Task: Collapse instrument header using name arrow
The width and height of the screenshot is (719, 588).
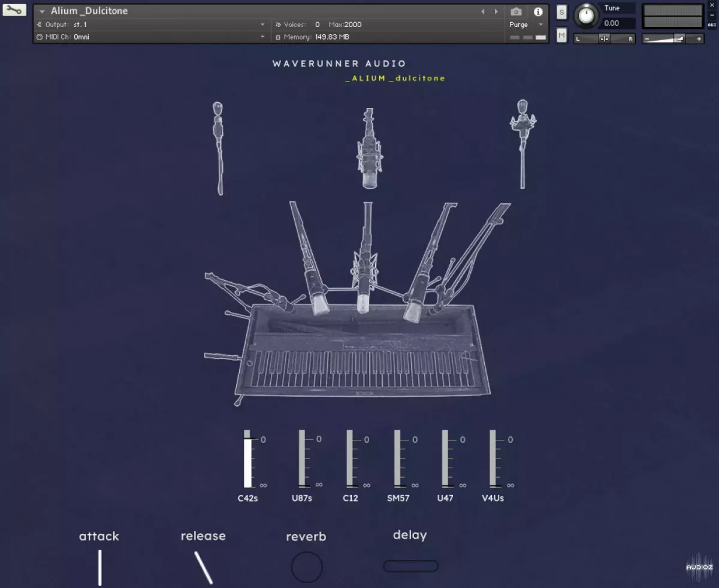Action: click(42, 11)
